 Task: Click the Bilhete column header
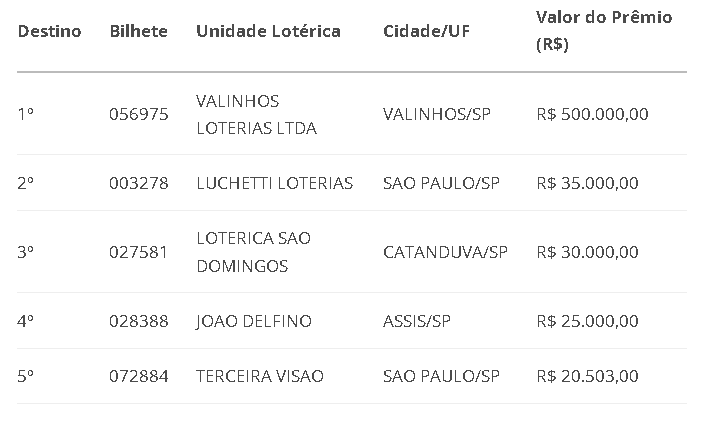pos(139,31)
